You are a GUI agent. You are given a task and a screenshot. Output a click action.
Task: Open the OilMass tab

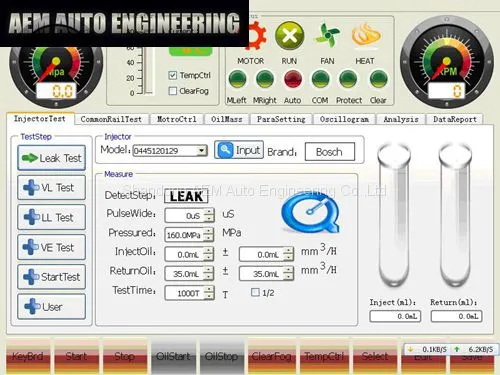click(227, 119)
